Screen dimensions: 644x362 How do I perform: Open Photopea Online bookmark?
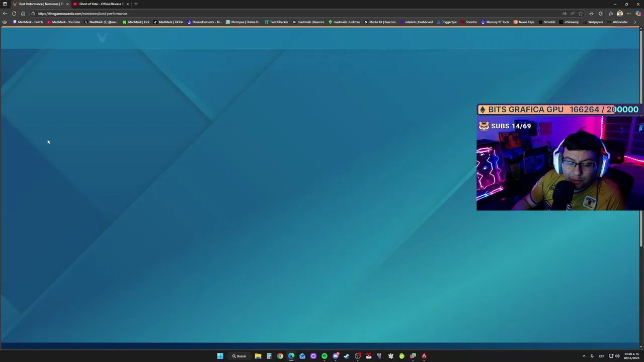243,22
